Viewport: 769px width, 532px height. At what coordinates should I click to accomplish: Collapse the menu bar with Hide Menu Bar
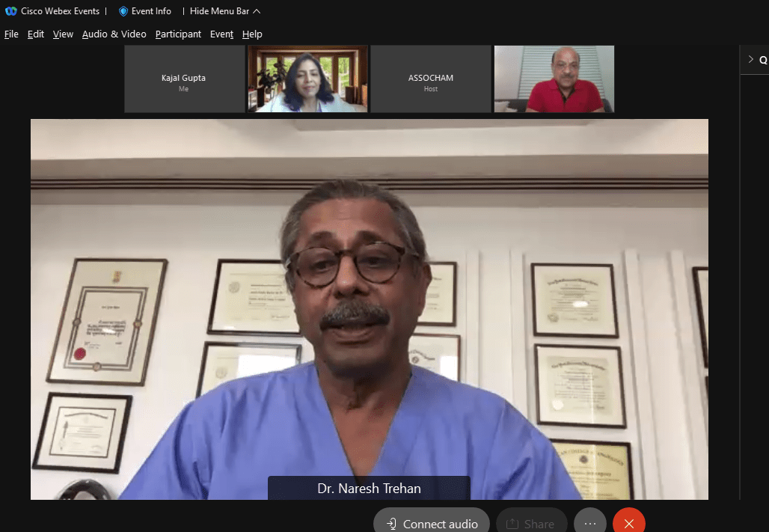pyautogui.click(x=224, y=11)
